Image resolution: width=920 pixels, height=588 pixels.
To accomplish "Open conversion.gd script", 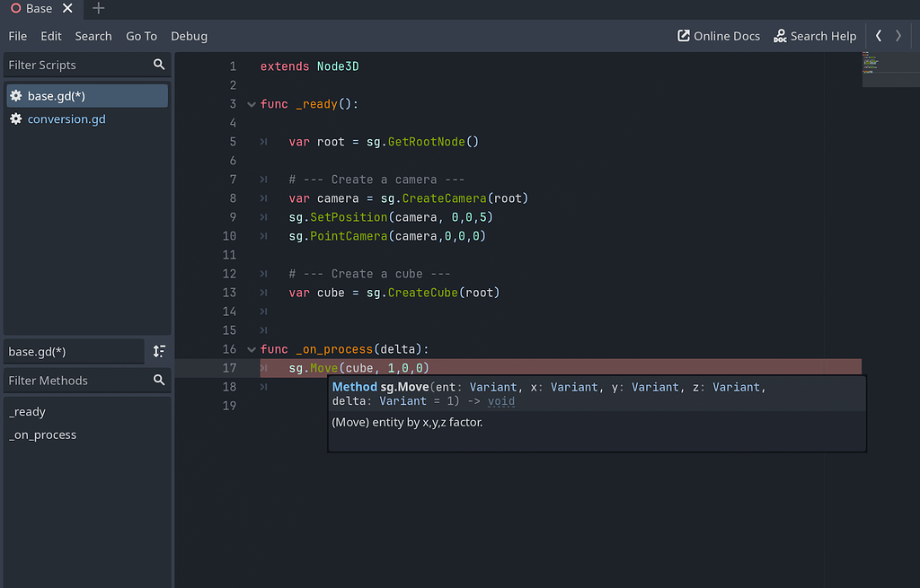I will (x=87, y=119).
